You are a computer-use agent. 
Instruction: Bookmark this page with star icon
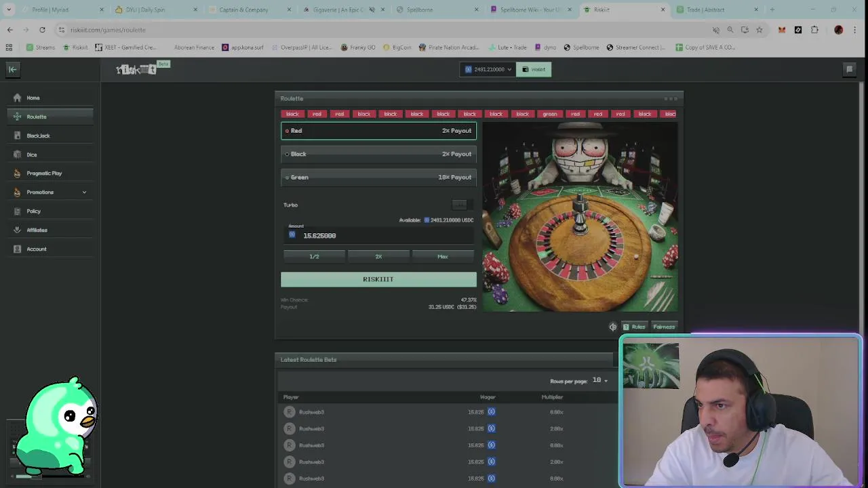(x=759, y=30)
